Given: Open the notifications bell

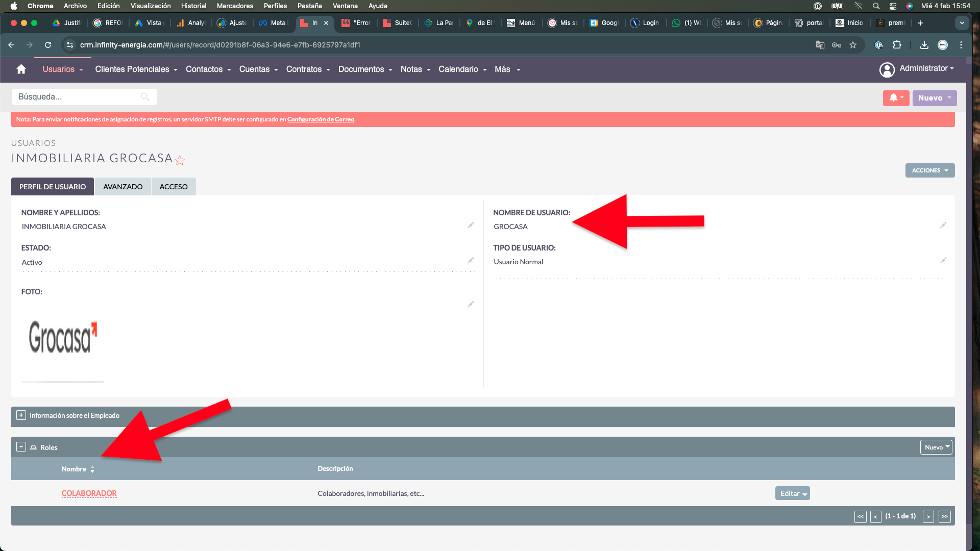Looking at the screenshot, I should [x=894, y=98].
